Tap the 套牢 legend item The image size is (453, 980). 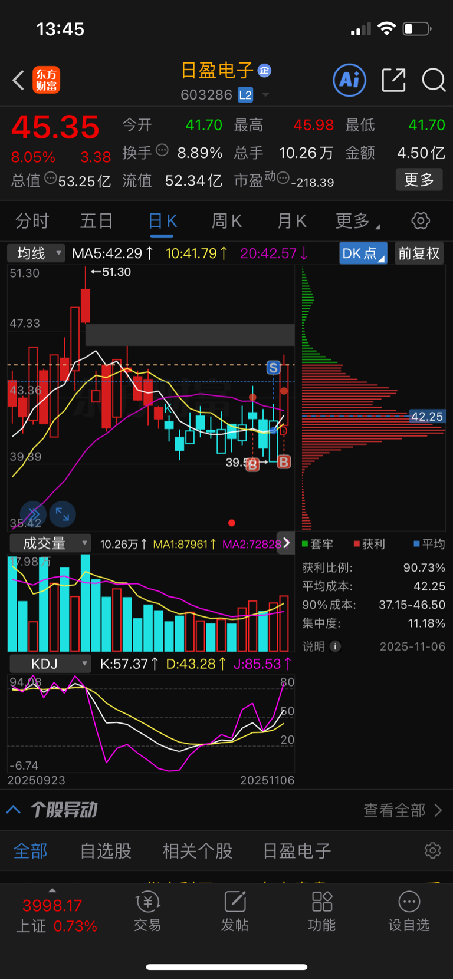point(317,544)
